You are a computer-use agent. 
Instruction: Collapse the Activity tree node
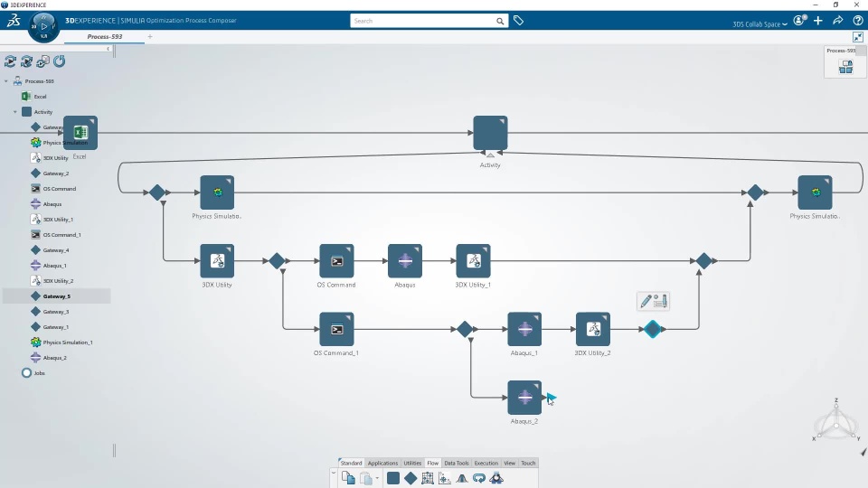tap(15, 112)
